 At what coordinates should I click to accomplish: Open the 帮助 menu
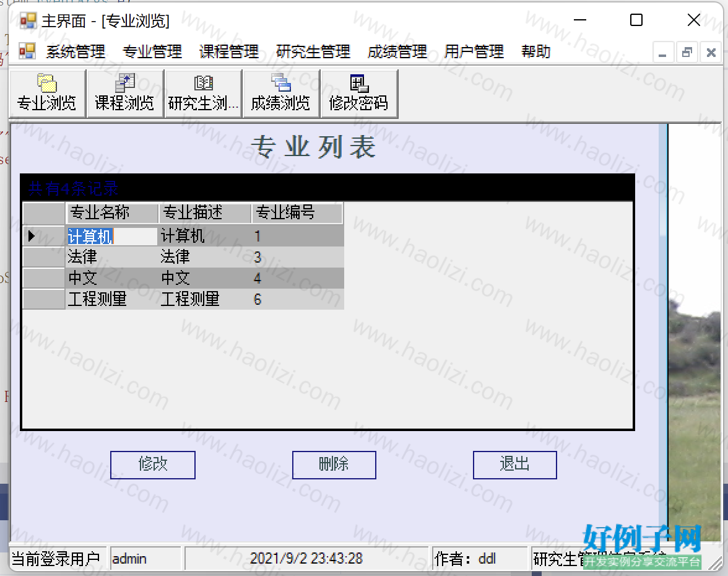click(x=536, y=51)
